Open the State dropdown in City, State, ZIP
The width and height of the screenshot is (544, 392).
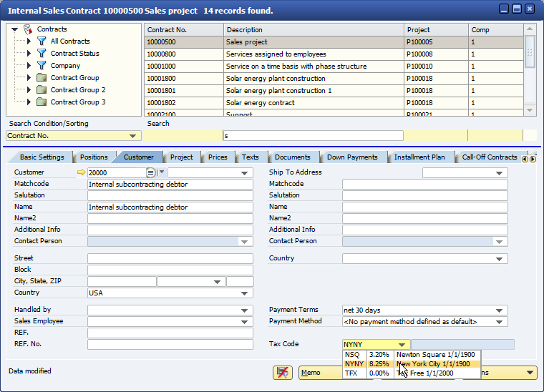tap(217, 282)
